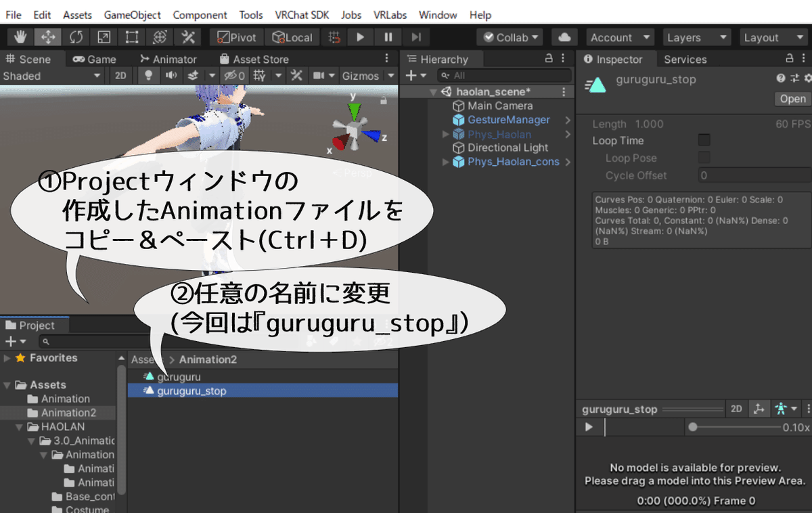Switch to the Services tab
This screenshot has height=513, width=812.
point(685,60)
